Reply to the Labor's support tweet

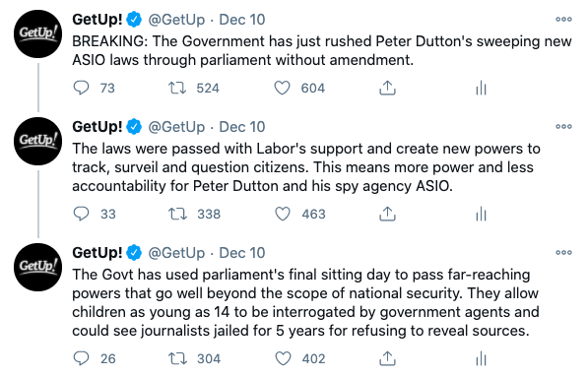tap(81, 214)
